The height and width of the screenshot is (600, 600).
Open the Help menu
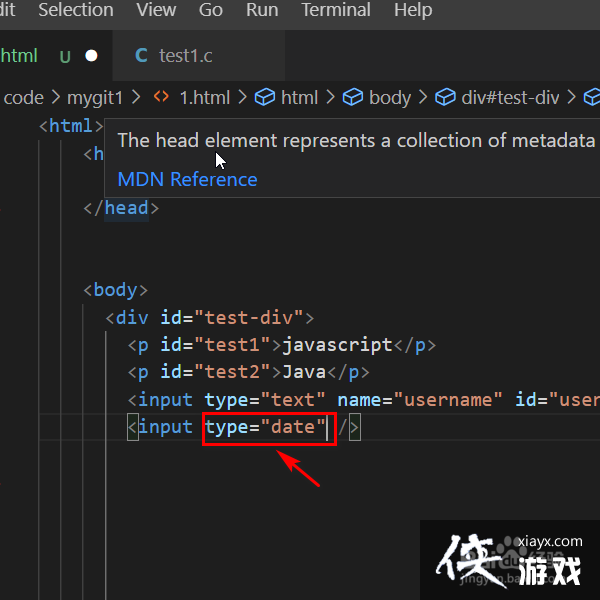click(413, 10)
